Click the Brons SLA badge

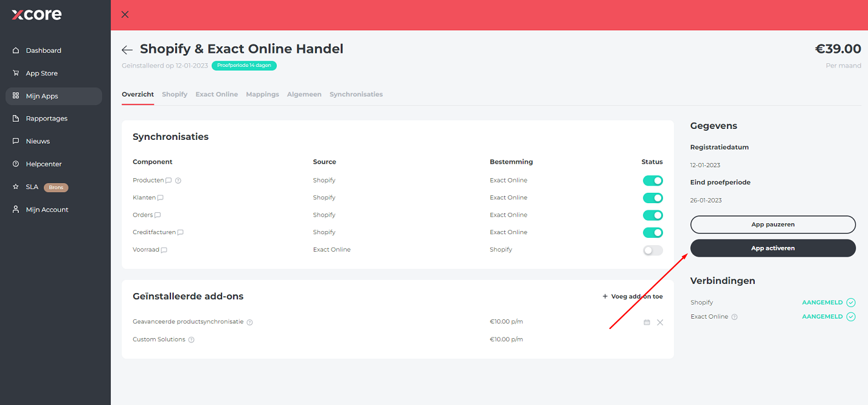(56, 187)
